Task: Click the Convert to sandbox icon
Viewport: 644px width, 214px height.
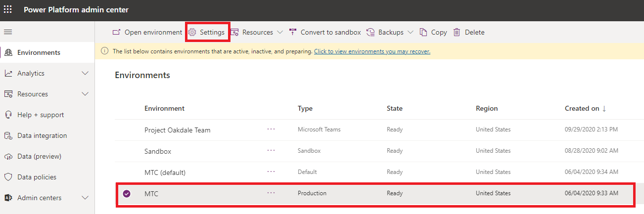Action: coord(293,32)
